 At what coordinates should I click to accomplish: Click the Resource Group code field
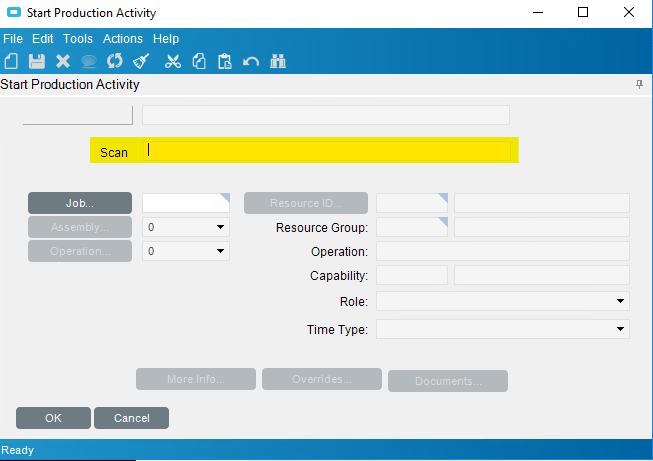point(412,227)
